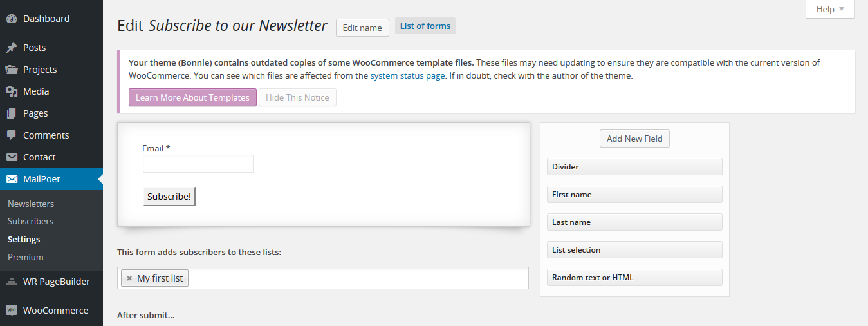Click the Comments speech bubble icon
868x326 pixels.
tap(12, 135)
